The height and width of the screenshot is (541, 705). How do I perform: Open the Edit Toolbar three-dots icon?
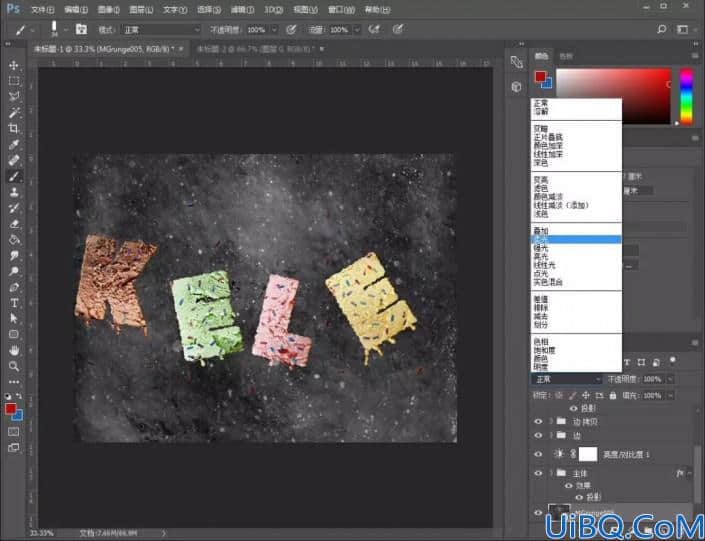pyautogui.click(x=14, y=382)
